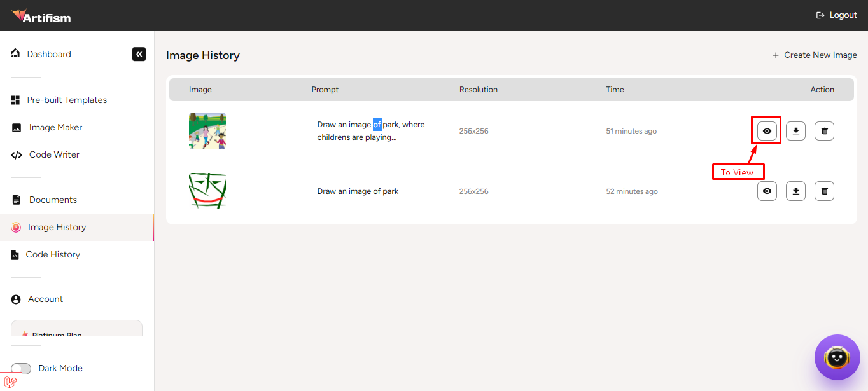Create a new image
The width and height of the screenshot is (868, 391).
(x=815, y=55)
